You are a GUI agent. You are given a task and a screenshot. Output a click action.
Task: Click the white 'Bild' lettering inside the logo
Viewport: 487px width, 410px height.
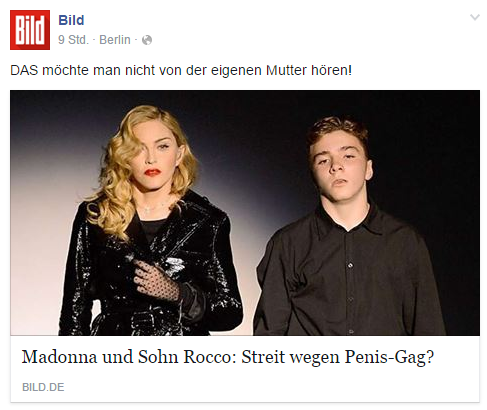pyautogui.click(x=30, y=31)
